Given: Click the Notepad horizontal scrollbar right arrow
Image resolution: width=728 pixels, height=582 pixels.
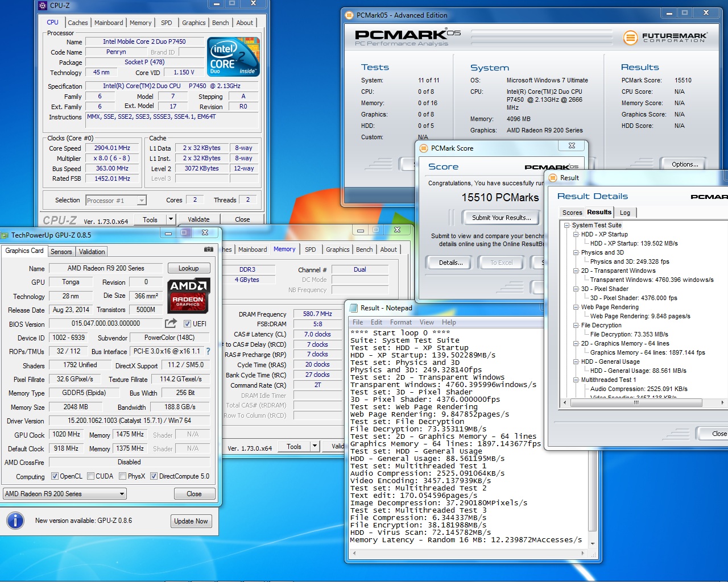Looking at the screenshot, I should coord(582,552).
